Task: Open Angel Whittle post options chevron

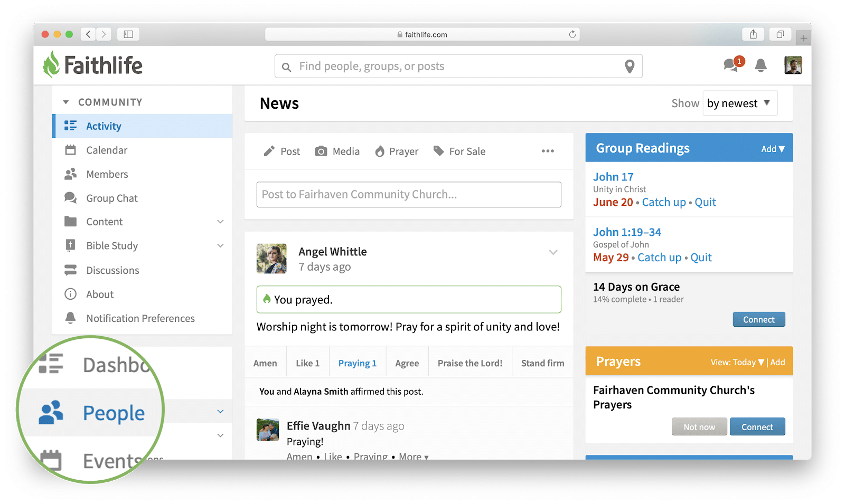Action: (553, 252)
